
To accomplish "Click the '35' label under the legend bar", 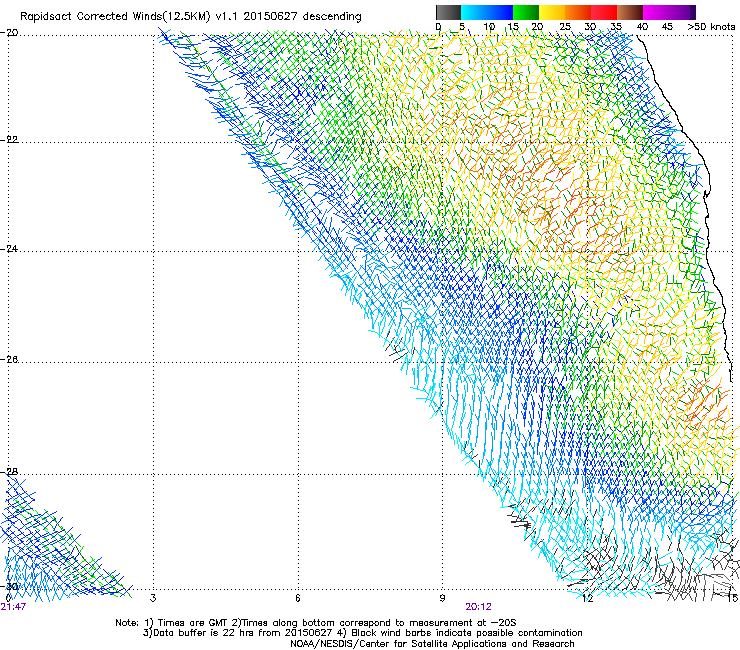I will 616,27.
